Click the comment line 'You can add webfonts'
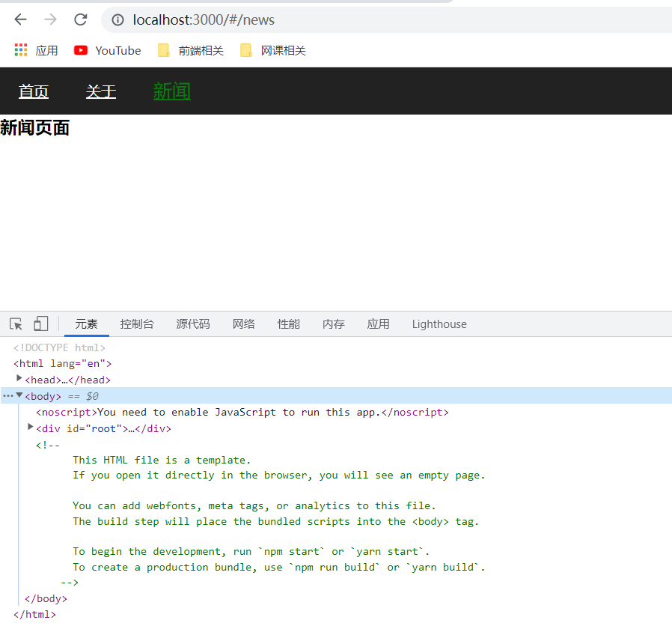672x638 pixels. [x=254, y=506]
